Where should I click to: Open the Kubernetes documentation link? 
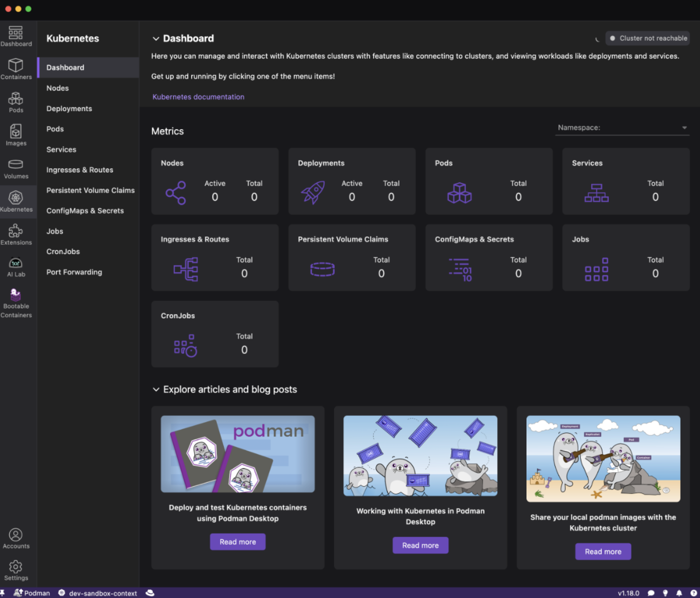pyautogui.click(x=198, y=97)
